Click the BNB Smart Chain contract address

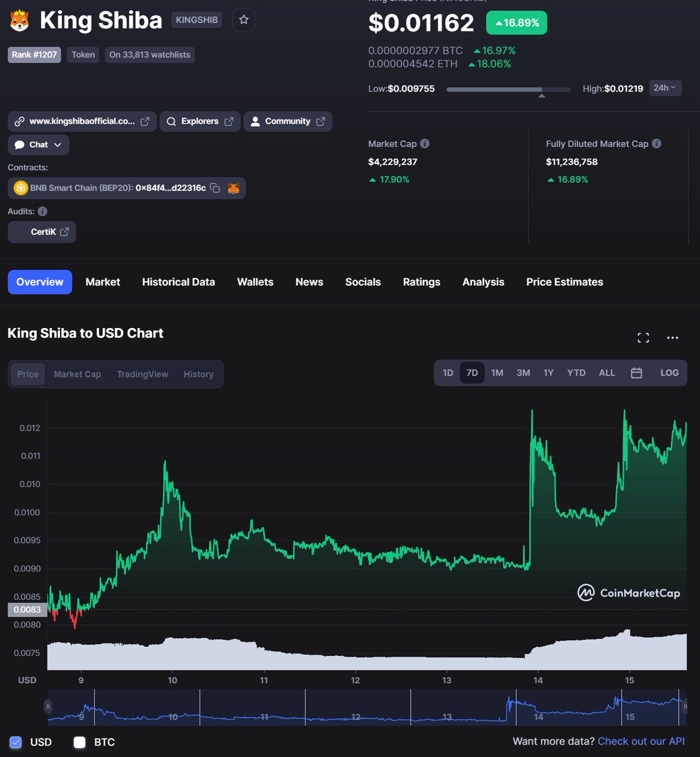click(170, 188)
